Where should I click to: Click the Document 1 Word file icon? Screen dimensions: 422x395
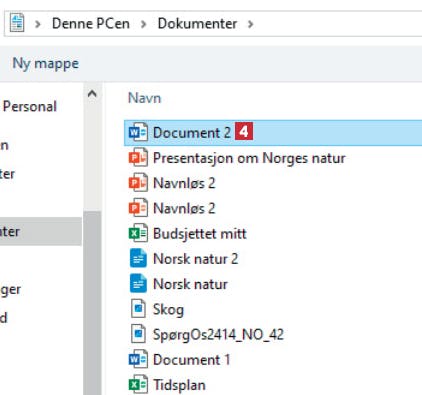[x=138, y=359]
